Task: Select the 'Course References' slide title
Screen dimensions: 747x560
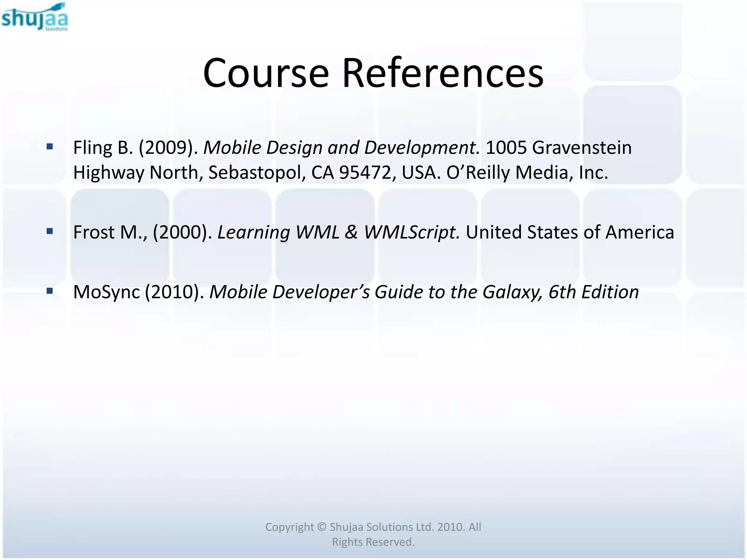Action: (x=373, y=73)
